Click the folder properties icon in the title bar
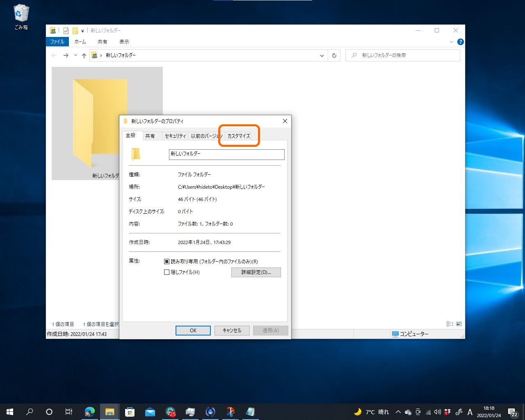 coord(53,30)
